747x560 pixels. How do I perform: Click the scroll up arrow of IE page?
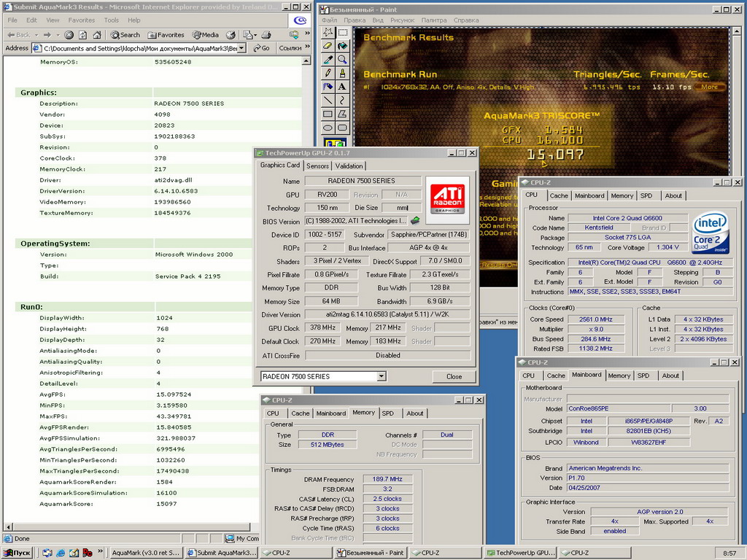tap(306, 61)
